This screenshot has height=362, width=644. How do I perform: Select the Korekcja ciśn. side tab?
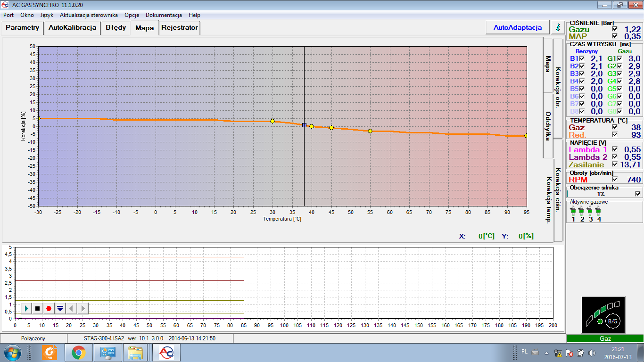[558, 190]
